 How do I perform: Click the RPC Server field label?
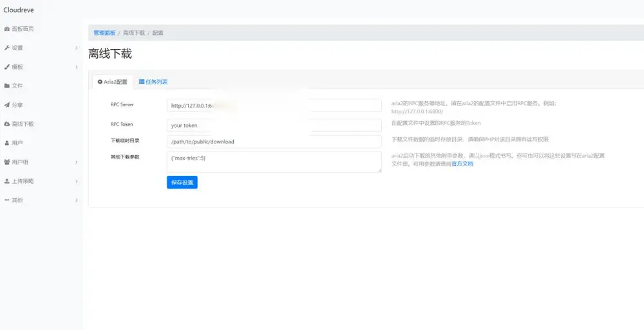[x=122, y=104]
